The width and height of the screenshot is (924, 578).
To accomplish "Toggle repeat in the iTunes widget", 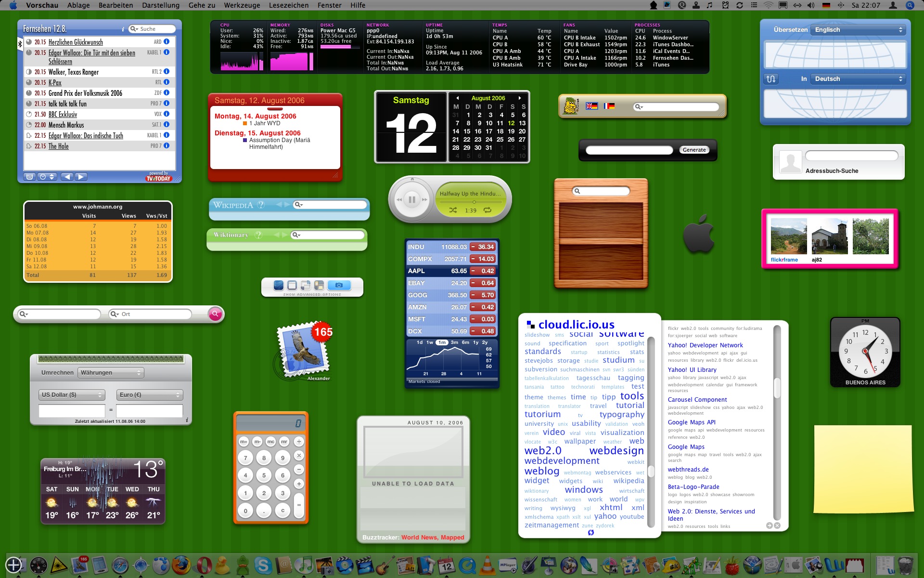I will tap(488, 210).
